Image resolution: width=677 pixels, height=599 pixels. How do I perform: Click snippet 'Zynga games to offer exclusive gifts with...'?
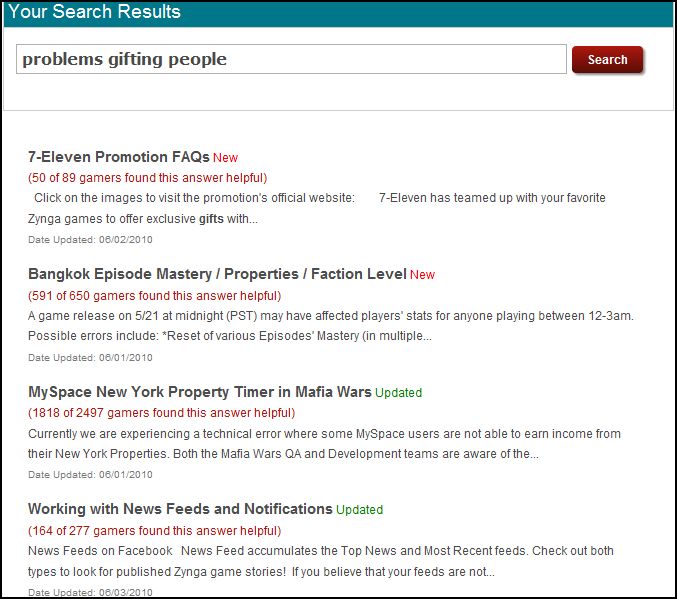click(x=143, y=219)
